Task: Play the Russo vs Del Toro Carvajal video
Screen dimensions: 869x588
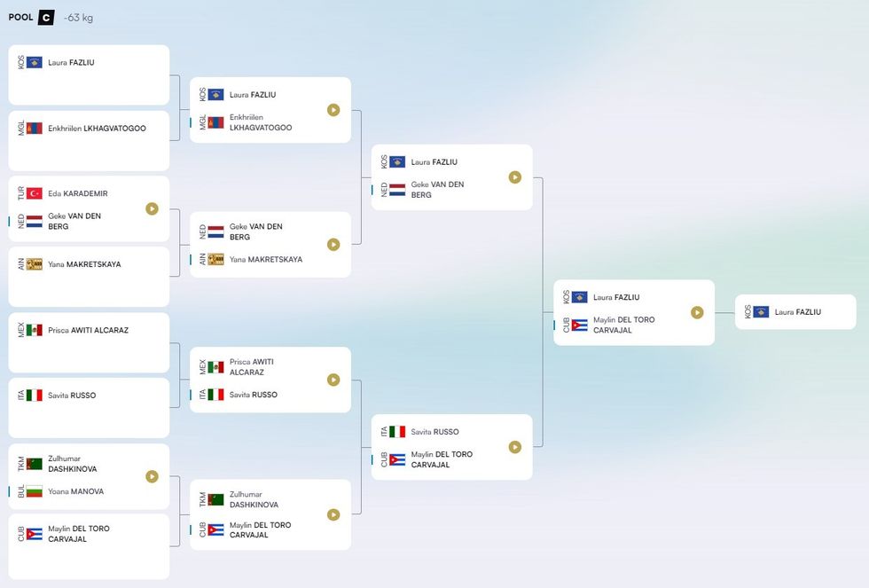Action: (515, 447)
